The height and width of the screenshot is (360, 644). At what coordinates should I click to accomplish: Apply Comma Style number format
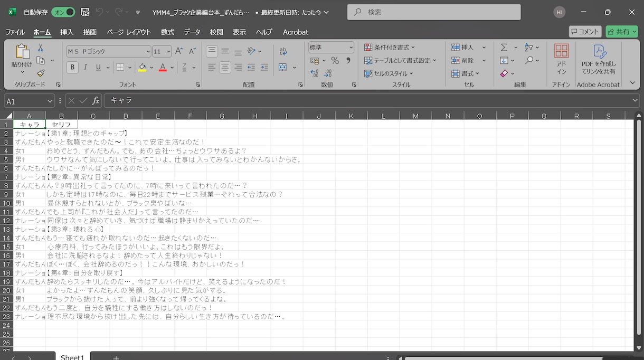click(x=348, y=61)
